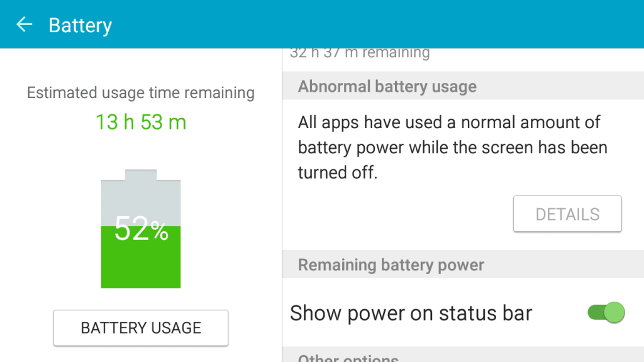Image resolution: width=644 pixels, height=362 pixels.
Task: Toggle Show power on status bar switch
Action: pyautogui.click(x=606, y=313)
